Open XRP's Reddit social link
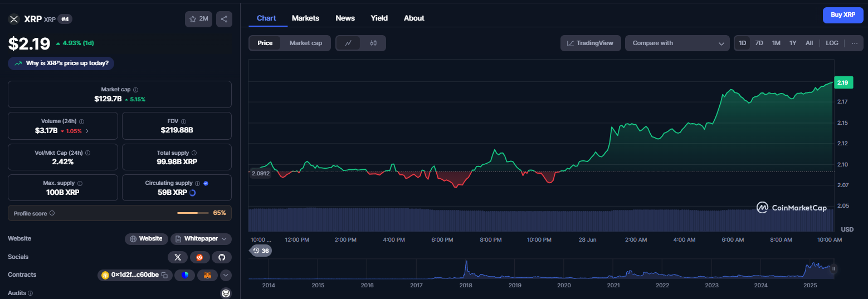 (x=199, y=257)
